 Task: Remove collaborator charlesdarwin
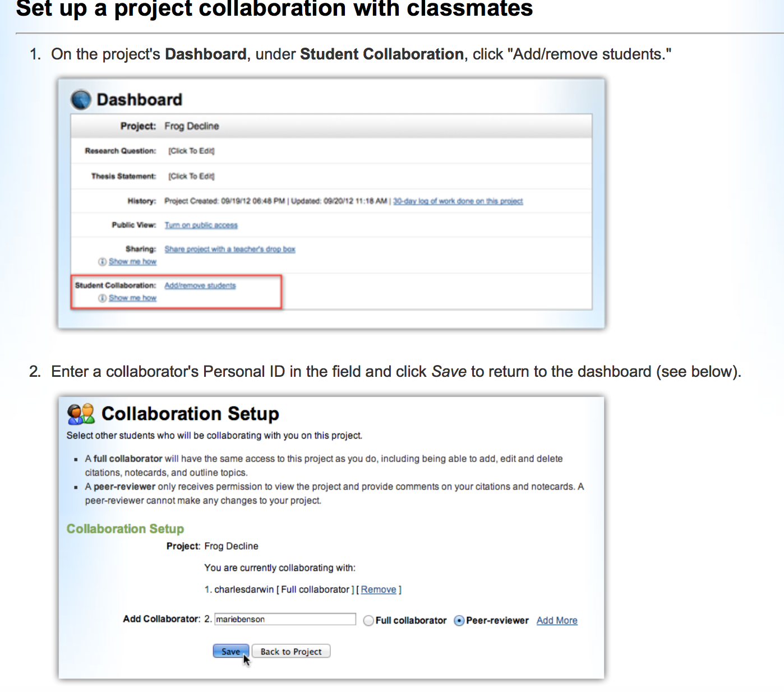pos(379,589)
